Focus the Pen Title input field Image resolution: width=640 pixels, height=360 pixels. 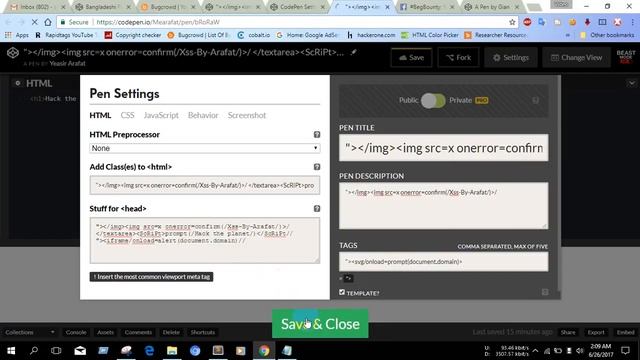tap(444, 148)
